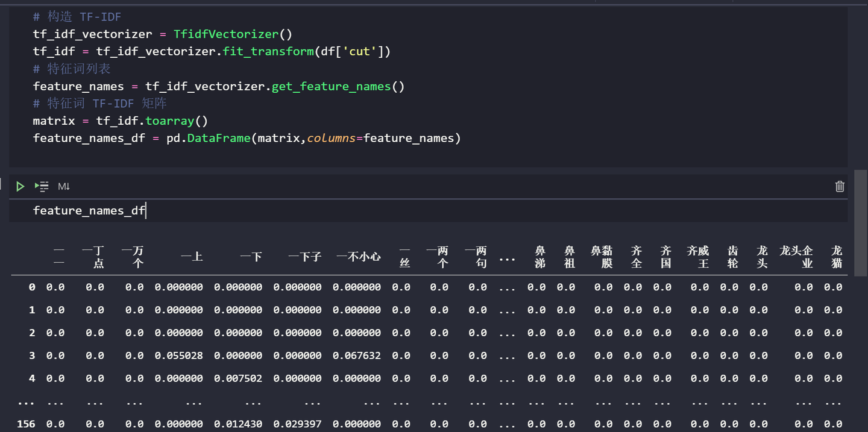The height and width of the screenshot is (432, 868).
Task: Click the fit_transform method name
Action: [x=268, y=52]
